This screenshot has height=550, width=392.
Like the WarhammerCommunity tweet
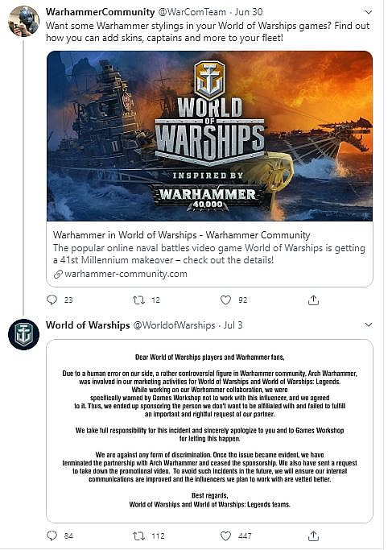(225, 300)
